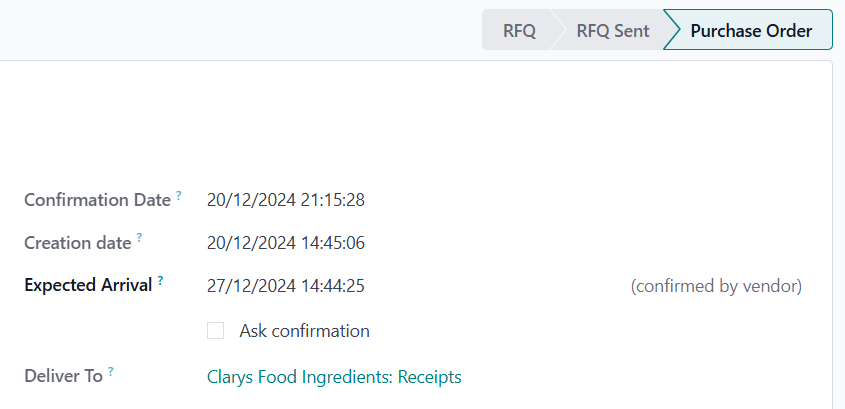845x409 pixels.
Task: Click the bold Expected Arrival label
Action: coord(88,286)
